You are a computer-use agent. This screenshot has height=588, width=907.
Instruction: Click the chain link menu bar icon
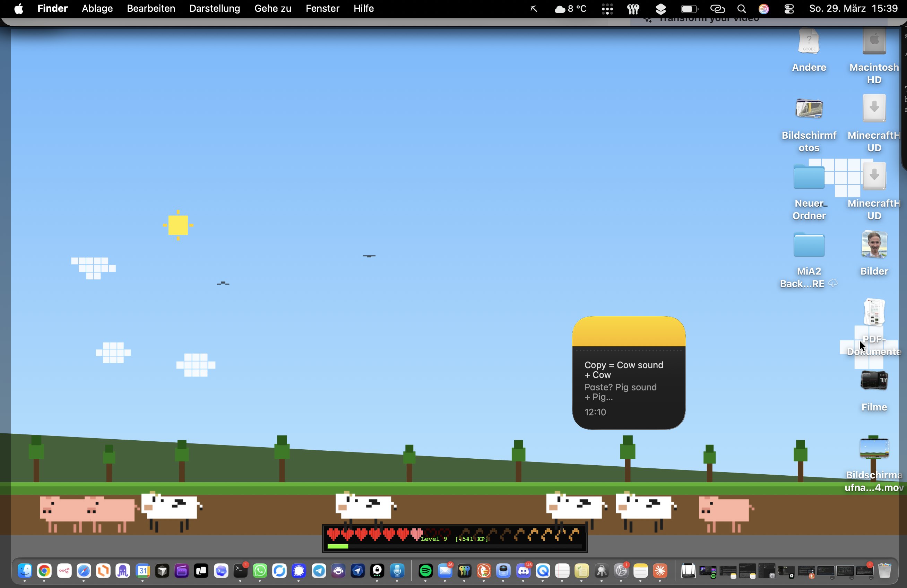point(717,9)
